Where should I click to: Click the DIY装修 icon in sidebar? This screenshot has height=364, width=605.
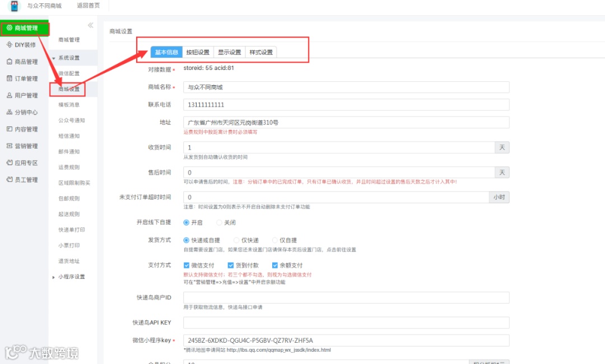tap(10, 45)
